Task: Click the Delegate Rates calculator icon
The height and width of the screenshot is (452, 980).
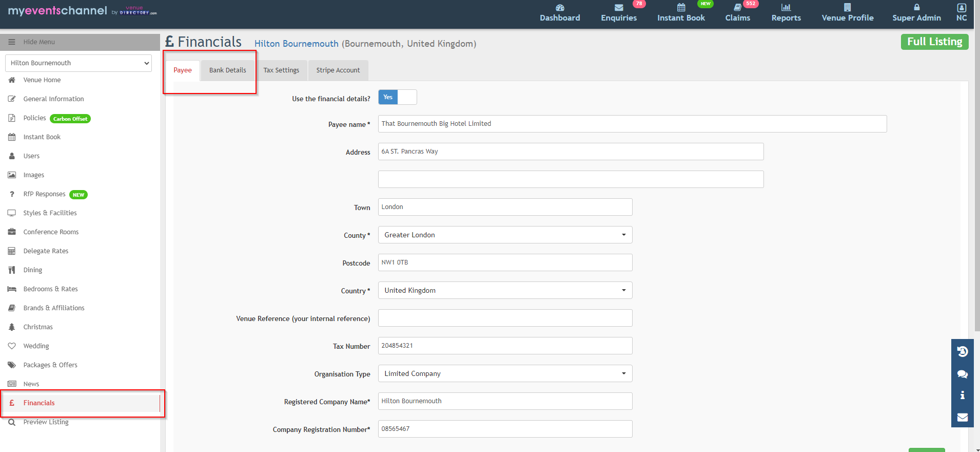Action: pyautogui.click(x=12, y=251)
